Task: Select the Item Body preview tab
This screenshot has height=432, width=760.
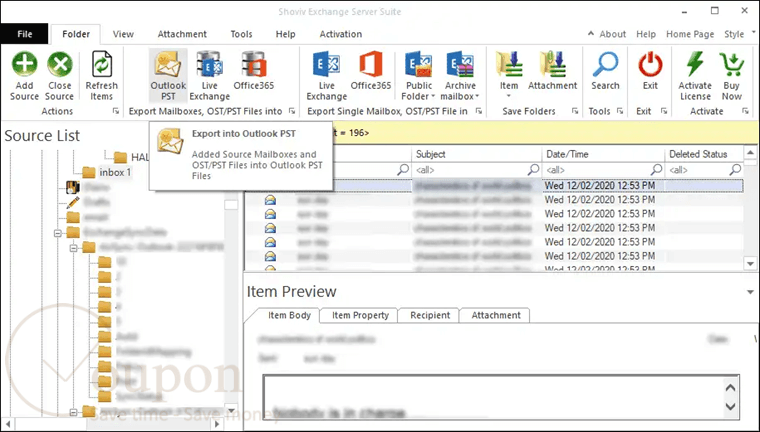Action: click(x=289, y=315)
